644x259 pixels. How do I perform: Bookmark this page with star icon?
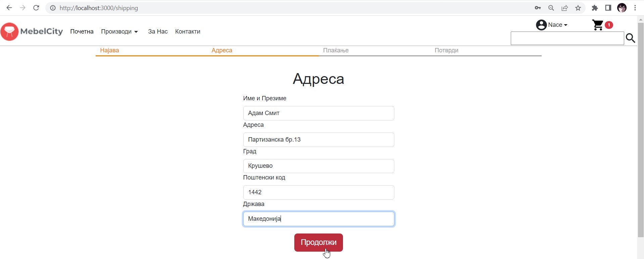[x=578, y=8]
